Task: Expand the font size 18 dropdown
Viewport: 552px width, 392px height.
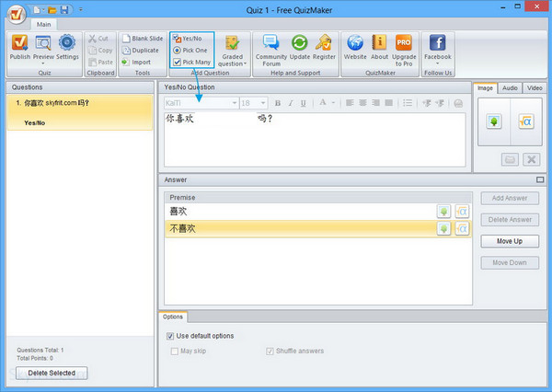Action: pos(264,103)
